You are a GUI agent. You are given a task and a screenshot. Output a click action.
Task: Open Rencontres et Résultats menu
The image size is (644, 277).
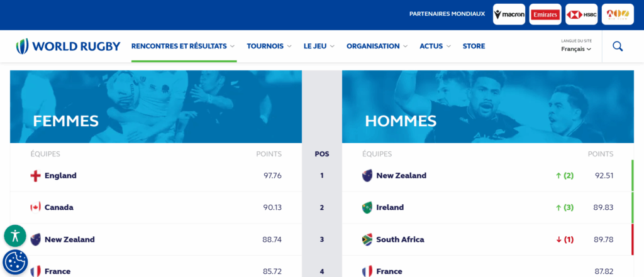click(183, 46)
